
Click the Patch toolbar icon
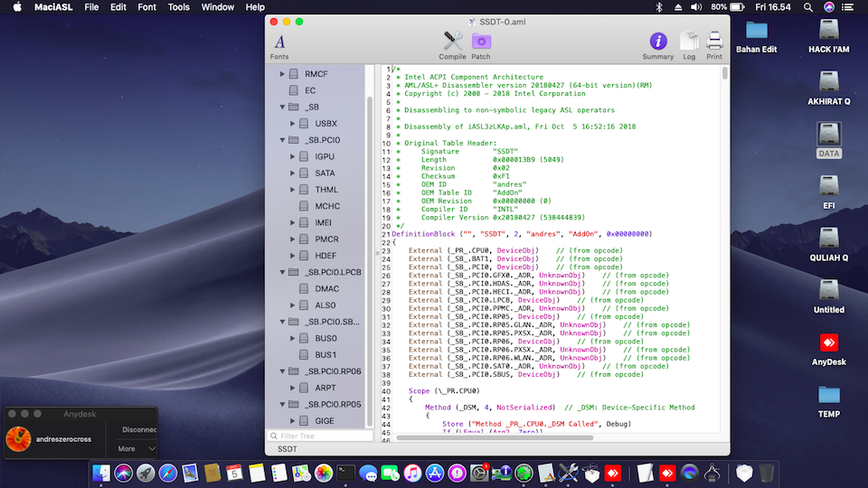click(x=481, y=42)
